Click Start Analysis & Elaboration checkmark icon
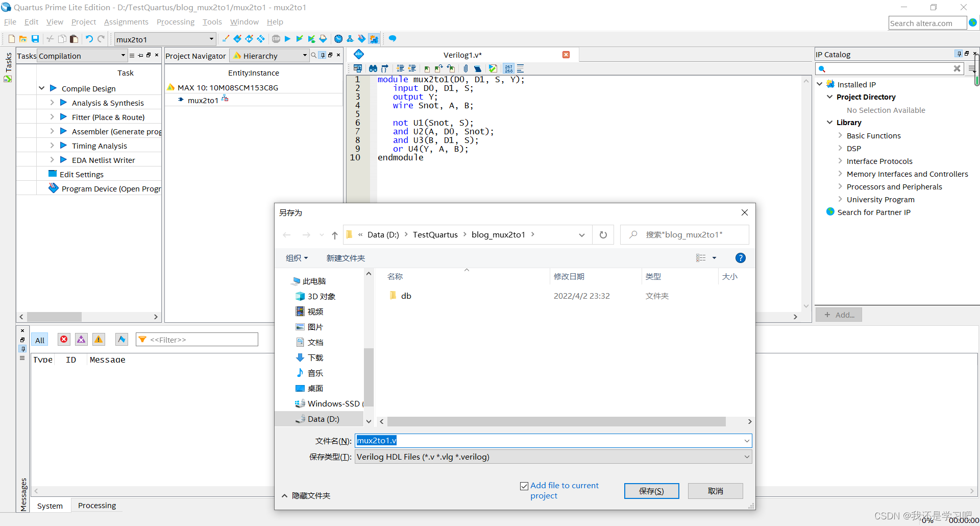The height and width of the screenshot is (526, 980). click(x=300, y=39)
